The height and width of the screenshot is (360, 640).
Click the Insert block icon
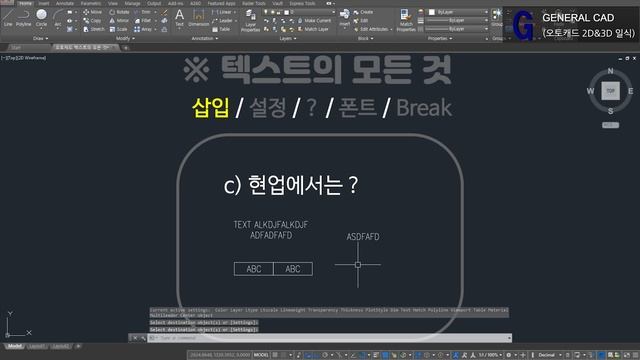[344, 18]
